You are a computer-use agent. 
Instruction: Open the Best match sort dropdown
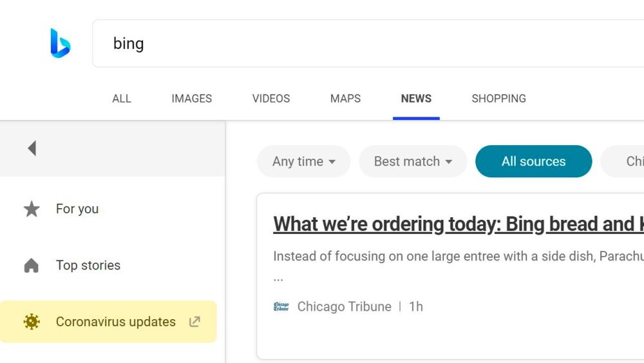coord(413,161)
